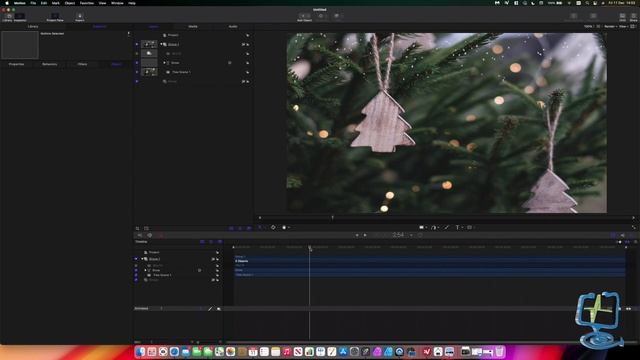Select the Paint Stroke tool
The width and height of the screenshot is (640, 360).
coord(446,227)
